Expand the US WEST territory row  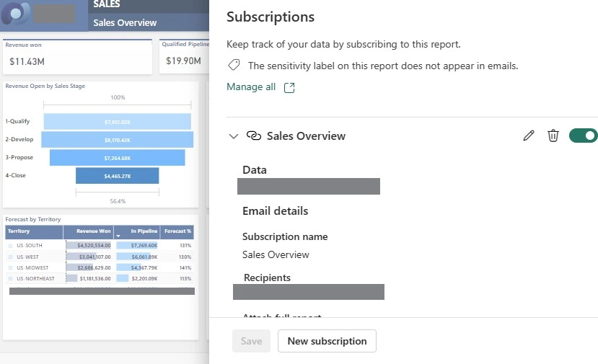pos(10,257)
